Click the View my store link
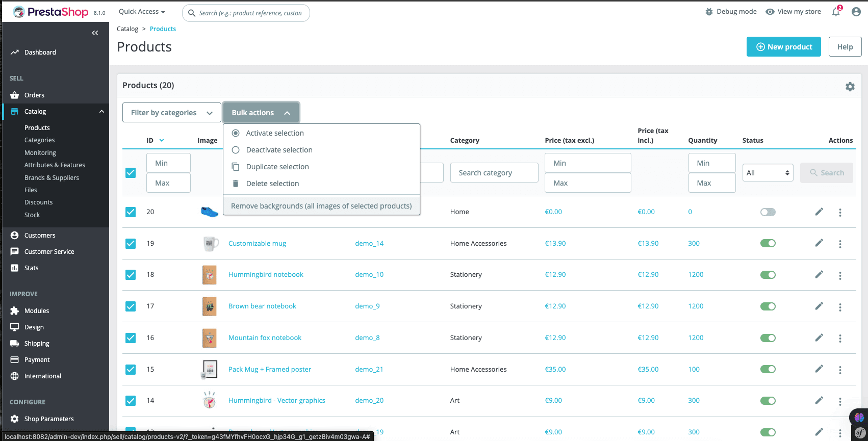 [x=794, y=12]
